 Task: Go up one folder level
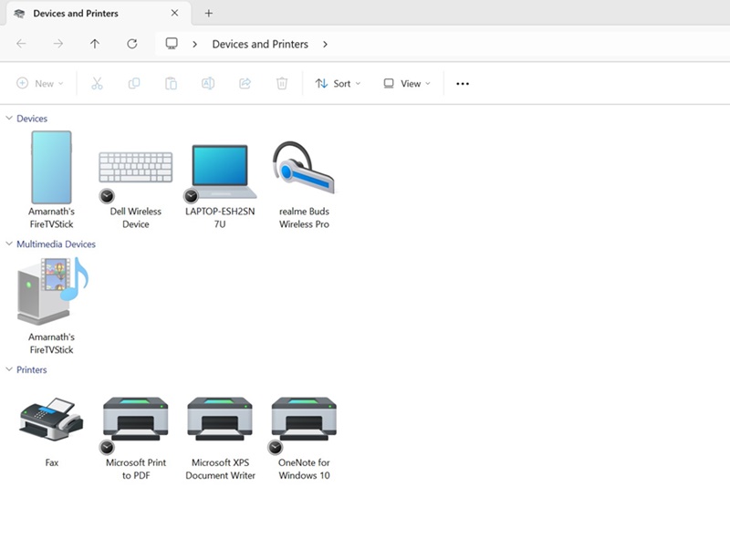coord(95,44)
